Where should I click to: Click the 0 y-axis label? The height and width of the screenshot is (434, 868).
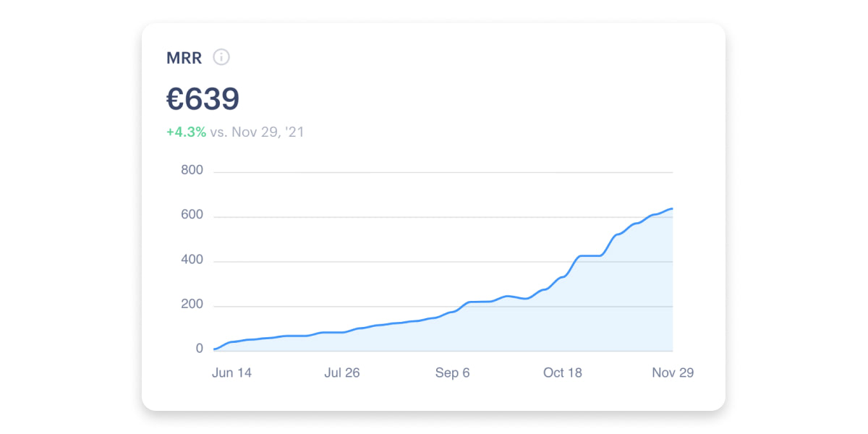pos(199,349)
